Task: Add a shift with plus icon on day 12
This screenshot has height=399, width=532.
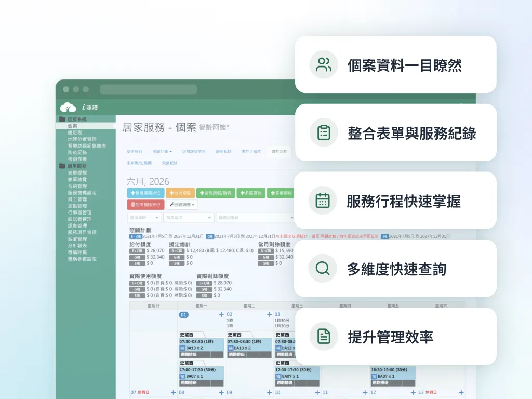Action: click(413, 393)
